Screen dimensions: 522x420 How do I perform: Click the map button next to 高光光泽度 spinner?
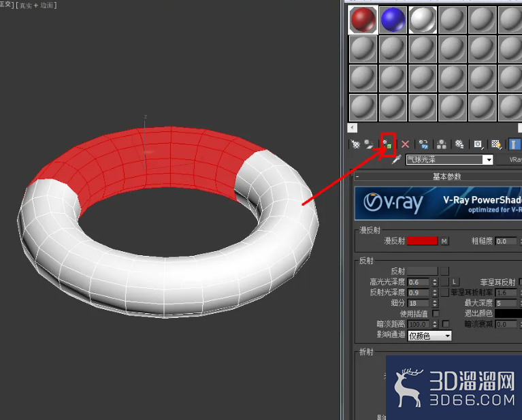445,282
